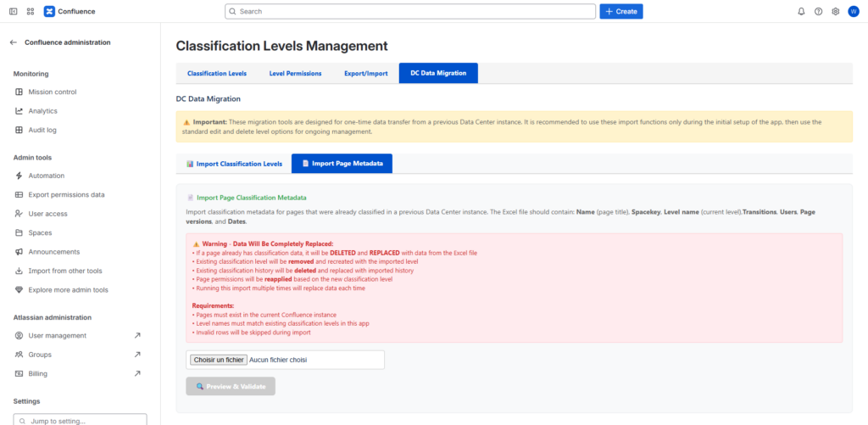Collapse the sidebar using the top-left icon
This screenshot has height=425, width=868.
pos(13,12)
